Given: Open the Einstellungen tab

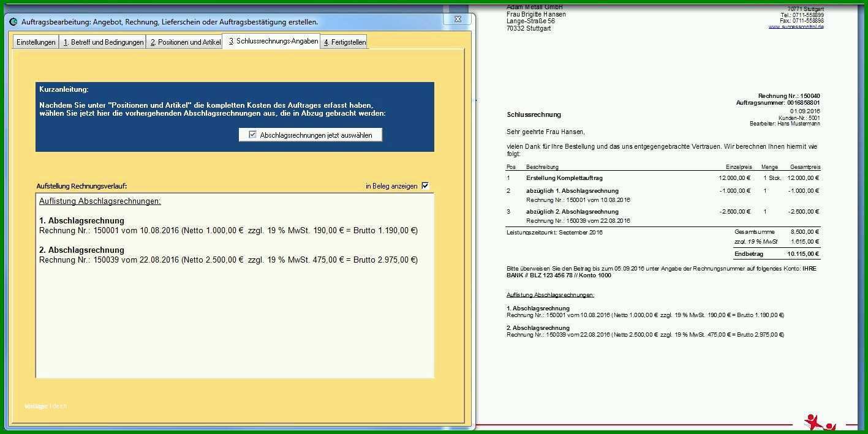Looking at the screenshot, I should (x=36, y=42).
